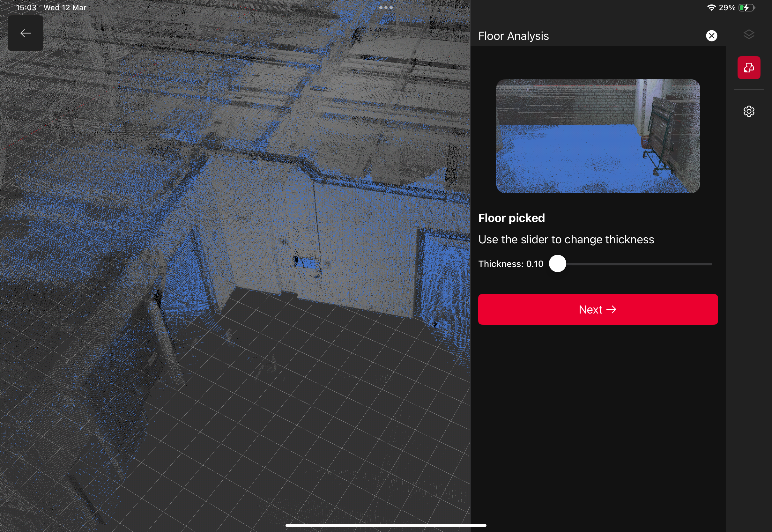The height and width of the screenshot is (532, 772).
Task: Tap the Wi-Fi status icon
Action: (711, 8)
